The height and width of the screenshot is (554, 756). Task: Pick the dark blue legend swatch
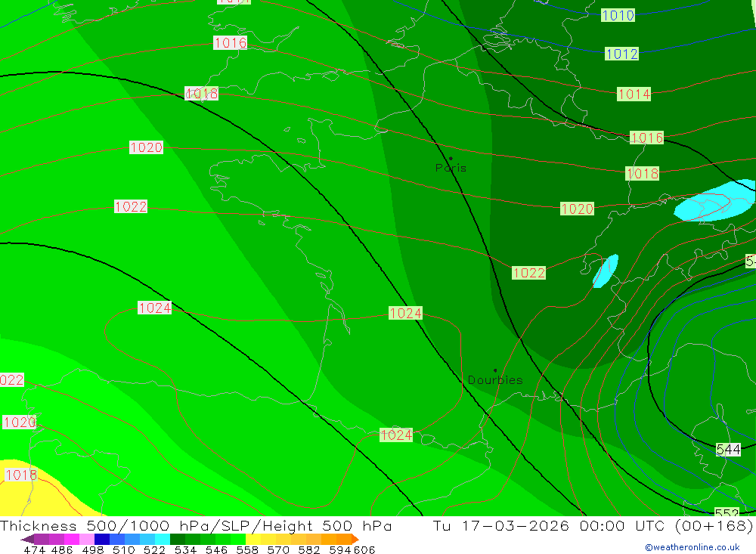[102, 539]
